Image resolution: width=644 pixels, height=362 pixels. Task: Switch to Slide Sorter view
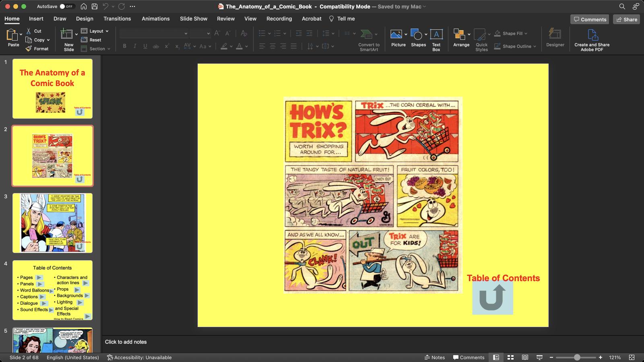click(x=510, y=357)
